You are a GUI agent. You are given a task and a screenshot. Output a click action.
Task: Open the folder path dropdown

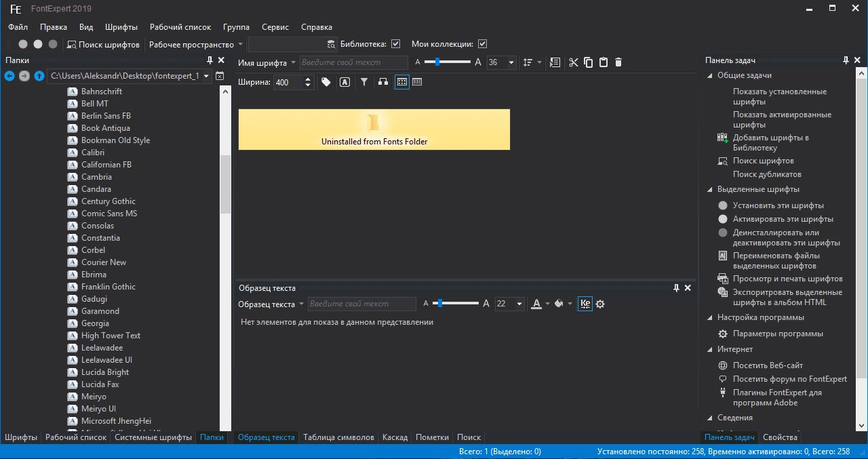(207, 76)
